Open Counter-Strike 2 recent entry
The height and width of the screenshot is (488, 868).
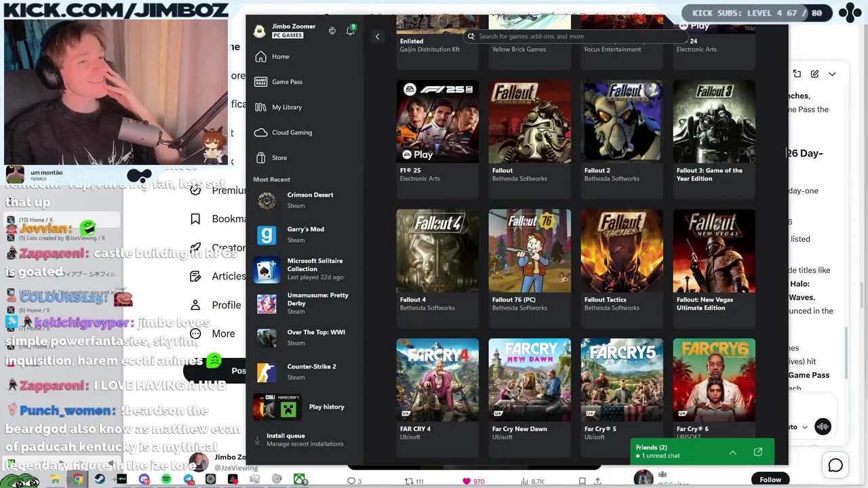(x=305, y=372)
